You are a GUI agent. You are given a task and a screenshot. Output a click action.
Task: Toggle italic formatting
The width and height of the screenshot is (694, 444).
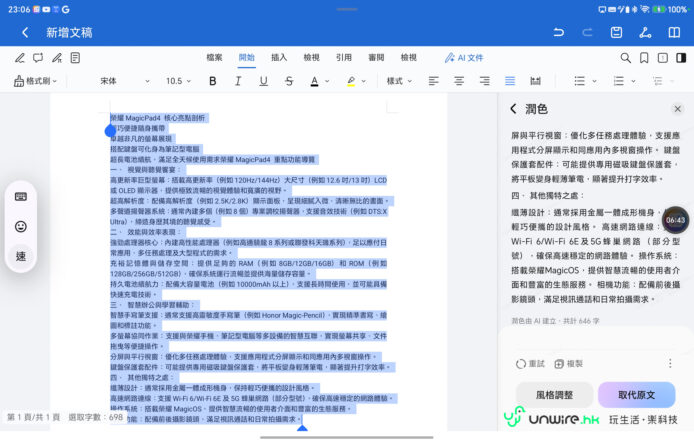point(238,81)
